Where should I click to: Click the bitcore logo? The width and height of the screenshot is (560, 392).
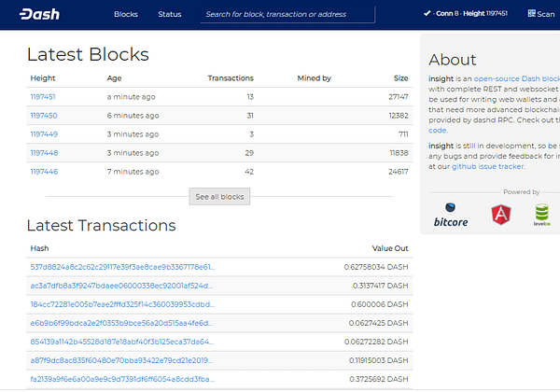(451, 216)
